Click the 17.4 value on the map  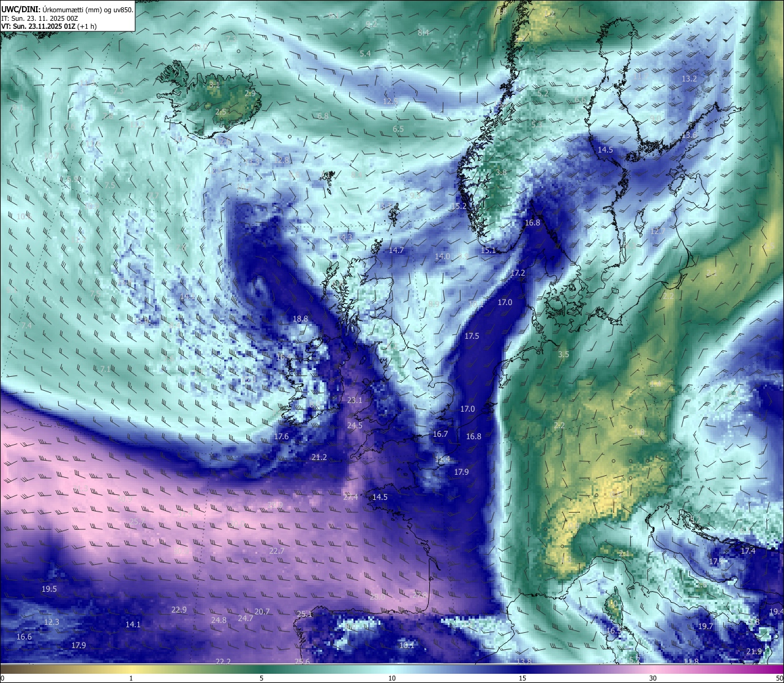[748, 551]
